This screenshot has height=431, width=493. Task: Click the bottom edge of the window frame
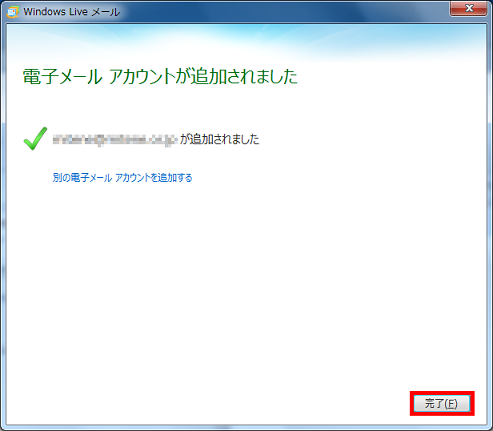coord(247,428)
